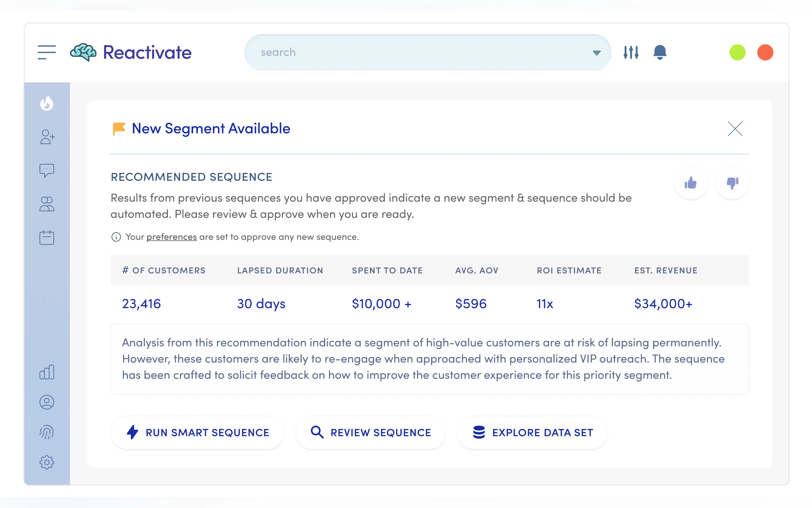
Task: Open the bar chart analytics icon
Action: [47, 372]
